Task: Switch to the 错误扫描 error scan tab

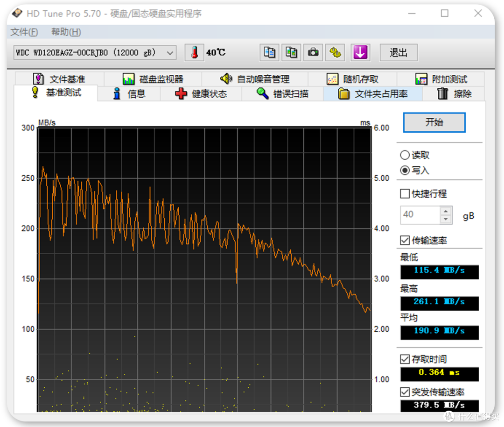Action: click(x=282, y=94)
